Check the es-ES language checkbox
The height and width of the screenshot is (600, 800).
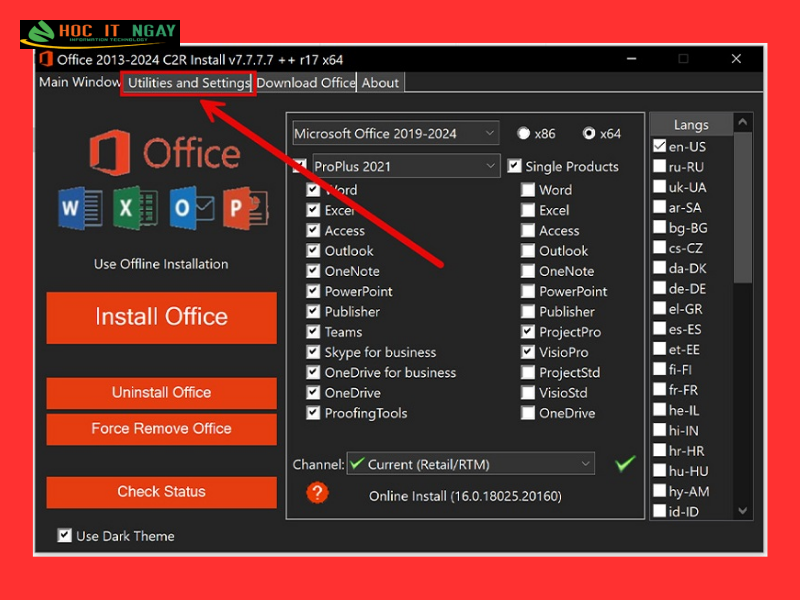point(659,329)
